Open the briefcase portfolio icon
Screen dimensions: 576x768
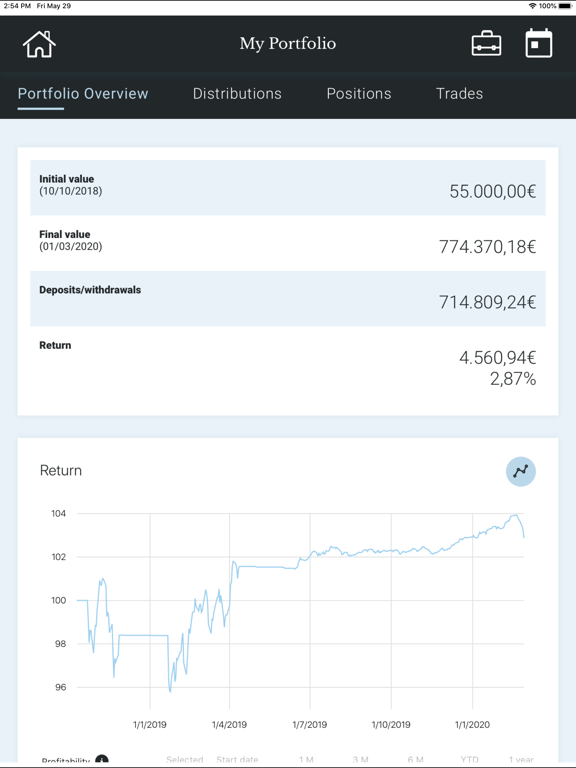point(486,44)
